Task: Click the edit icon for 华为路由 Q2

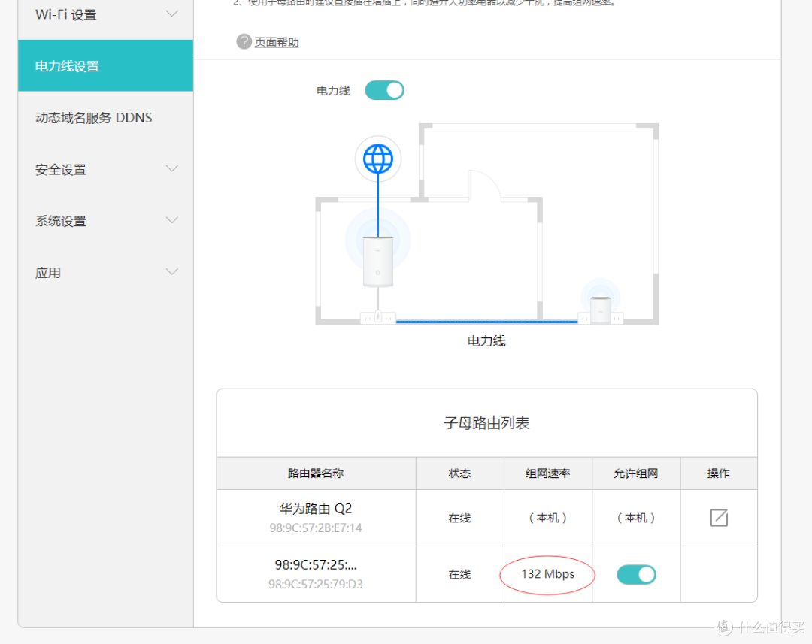Action: pos(719,518)
